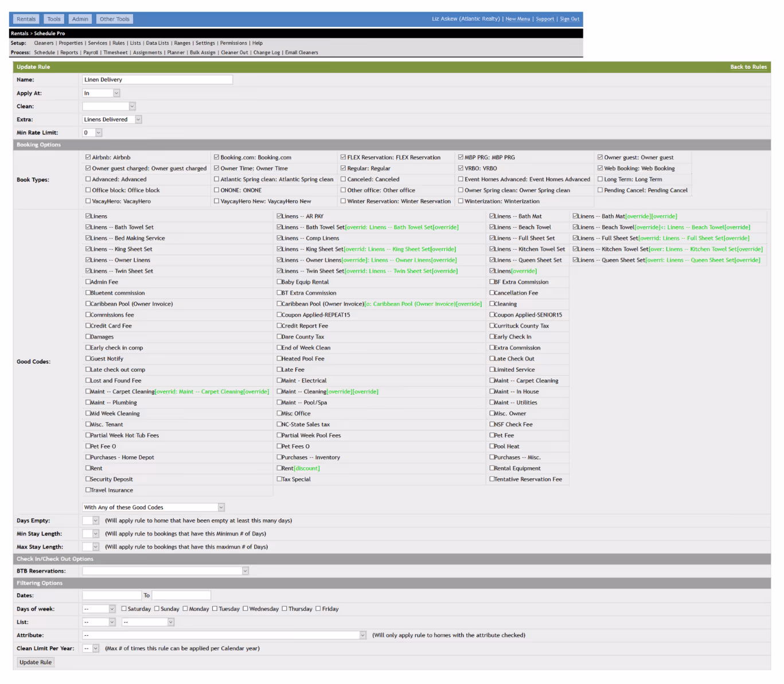Open the Admin top menu
Viewport: 784px width, 684px height.
pos(80,19)
